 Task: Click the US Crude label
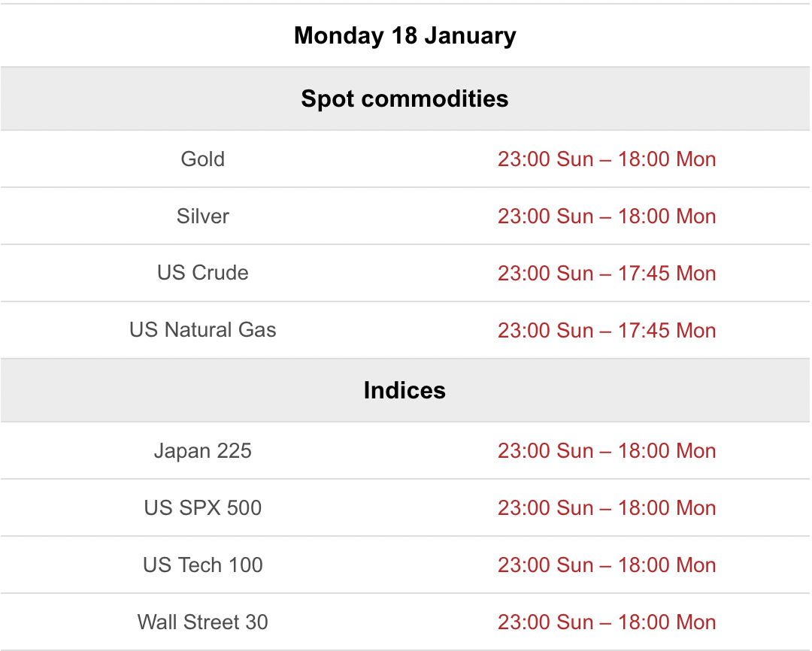pos(203,273)
